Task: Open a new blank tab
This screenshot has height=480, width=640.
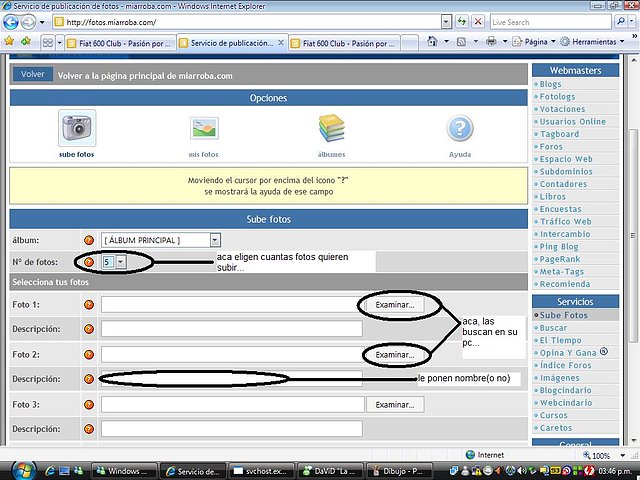Action: pyautogui.click(x=409, y=43)
